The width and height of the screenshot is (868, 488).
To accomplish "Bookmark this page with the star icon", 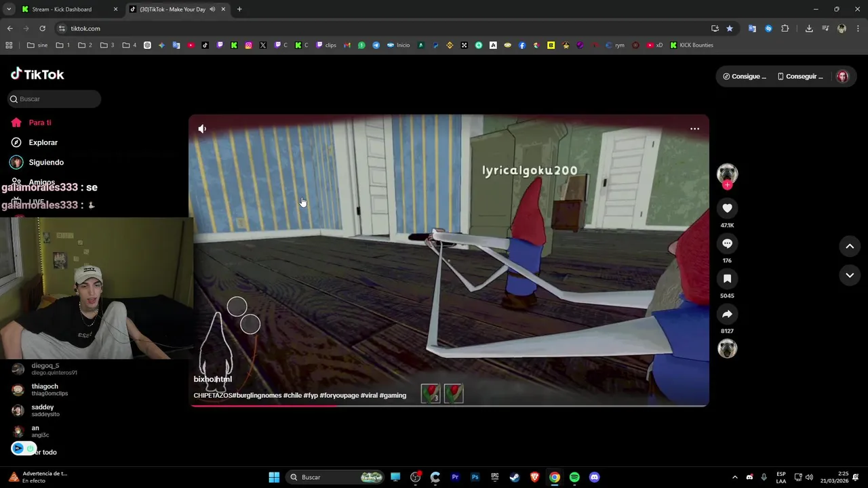I will [x=730, y=28].
